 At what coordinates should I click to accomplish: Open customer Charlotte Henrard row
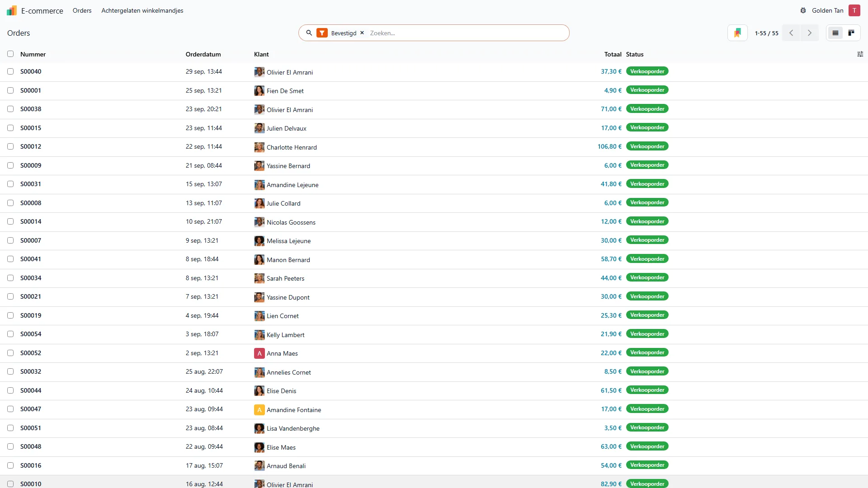pyautogui.click(x=292, y=147)
